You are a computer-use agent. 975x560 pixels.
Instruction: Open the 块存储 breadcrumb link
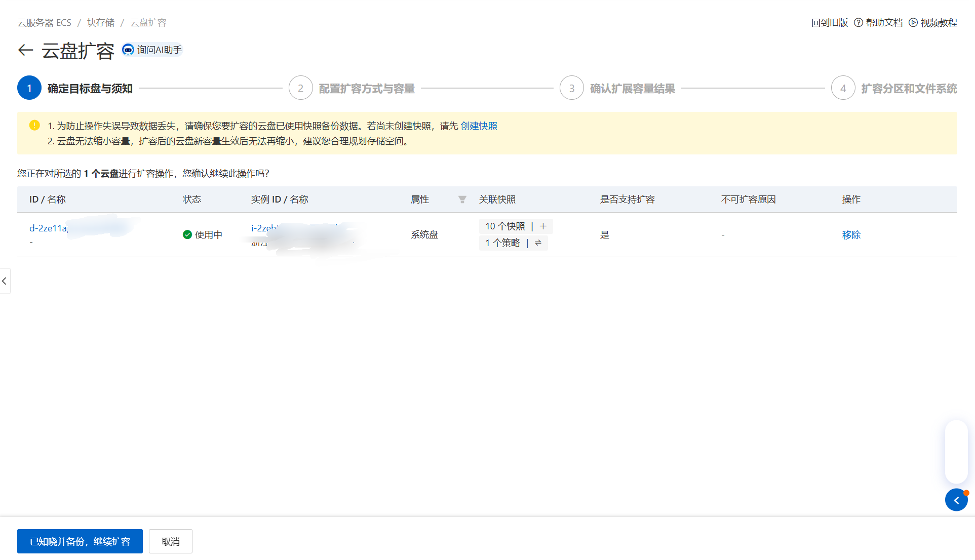tap(101, 23)
